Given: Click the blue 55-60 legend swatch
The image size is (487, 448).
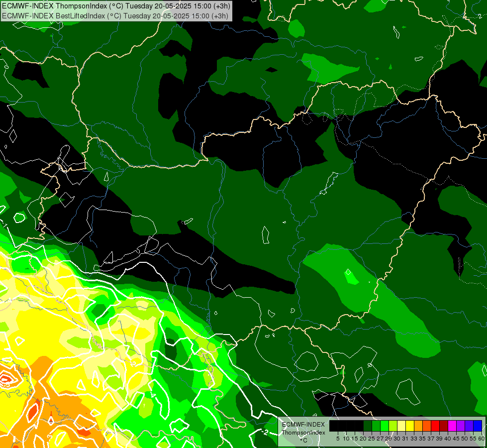Looking at the screenshot, I should click(478, 426).
